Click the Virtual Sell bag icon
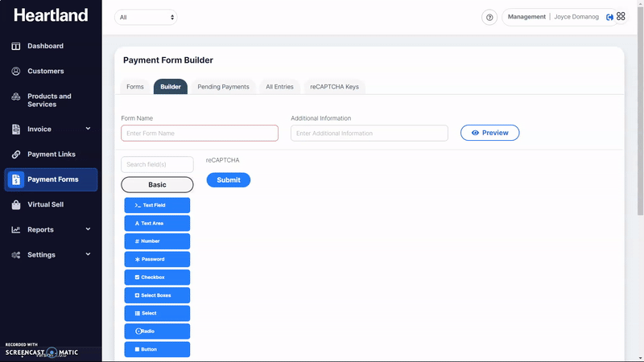This screenshot has height=362, width=644. [x=16, y=204]
